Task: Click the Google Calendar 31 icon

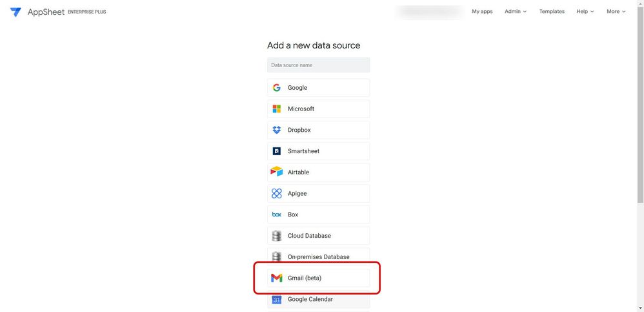Action: (x=277, y=300)
